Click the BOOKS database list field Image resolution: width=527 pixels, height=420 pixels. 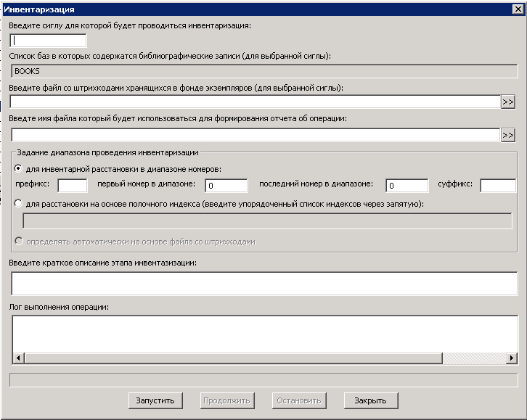click(264, 71)
